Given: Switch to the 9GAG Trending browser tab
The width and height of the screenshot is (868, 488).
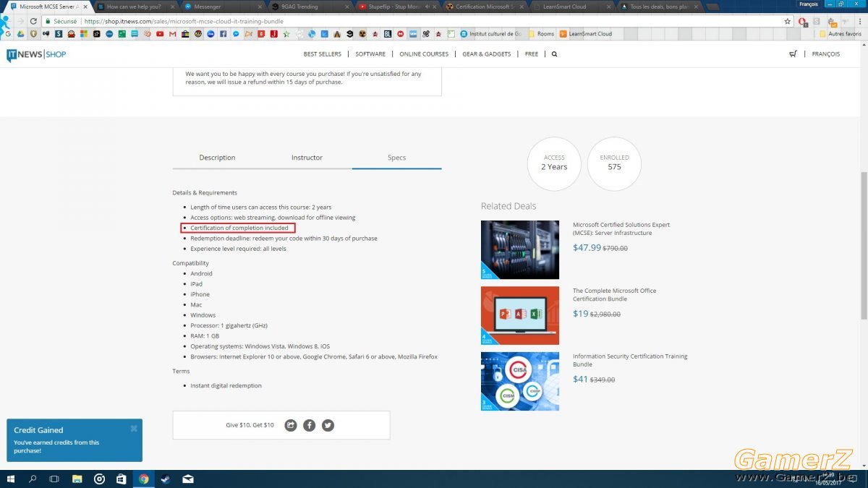Looking at the screenshot, I should coord(309,7).
